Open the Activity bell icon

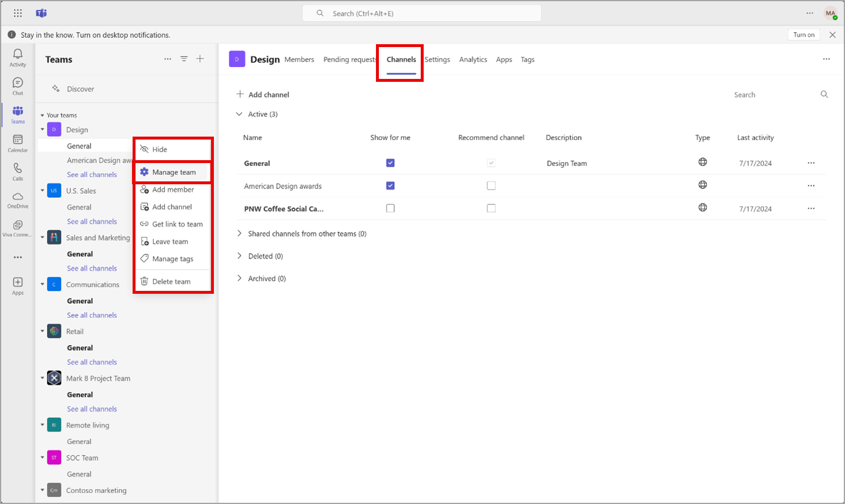[x=18, y=57]
